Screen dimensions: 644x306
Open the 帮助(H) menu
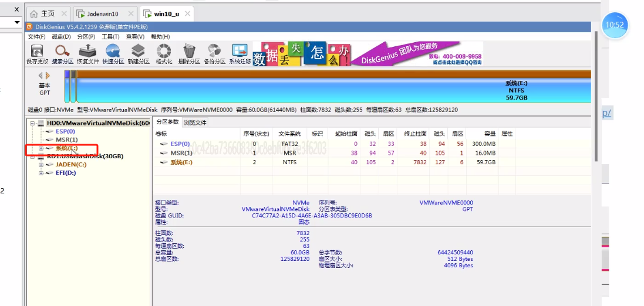tap(160, 37)
